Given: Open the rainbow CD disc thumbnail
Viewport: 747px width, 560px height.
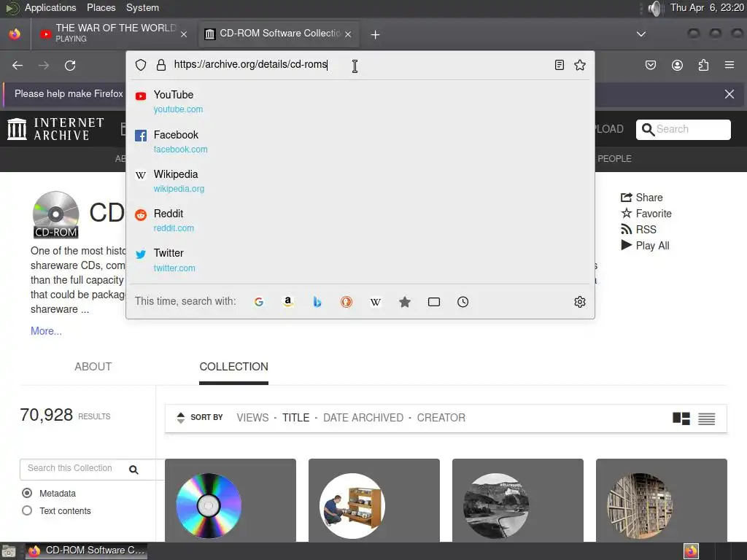Looking at the screenshot, I should pos(209,505).
